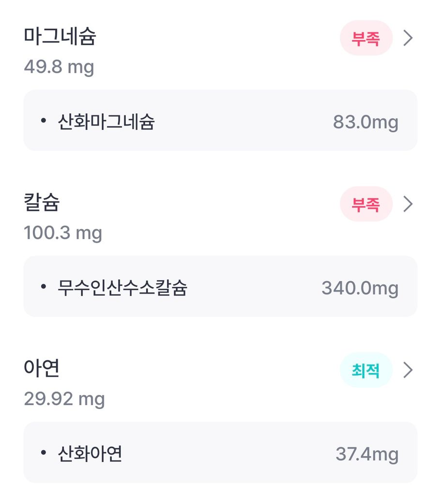Click the 100.3 mg calcium total
Viewport: 441px width, 504px height.
click(x=63, y=233)
